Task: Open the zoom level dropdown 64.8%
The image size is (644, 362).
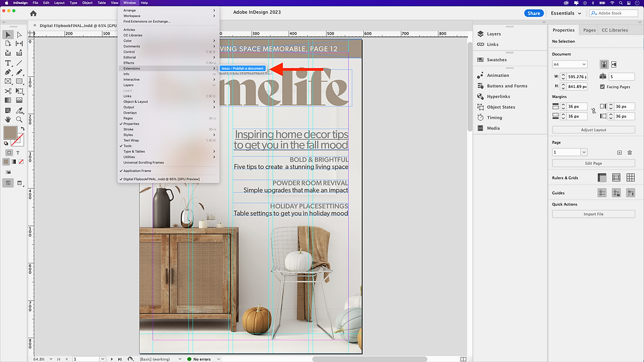Action: pos(51,359)
